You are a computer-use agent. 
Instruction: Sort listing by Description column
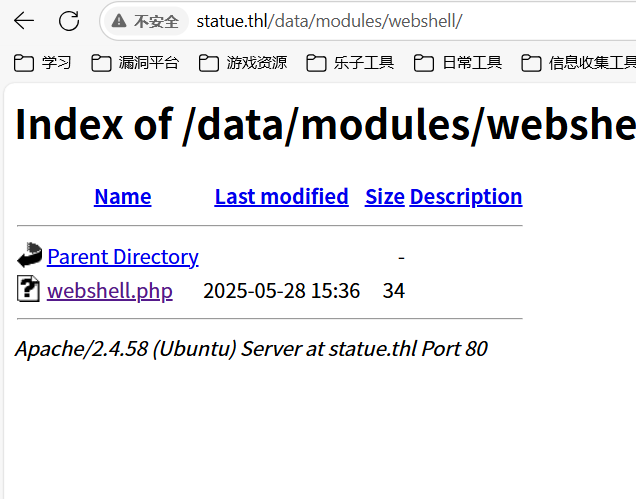[466, 196]
